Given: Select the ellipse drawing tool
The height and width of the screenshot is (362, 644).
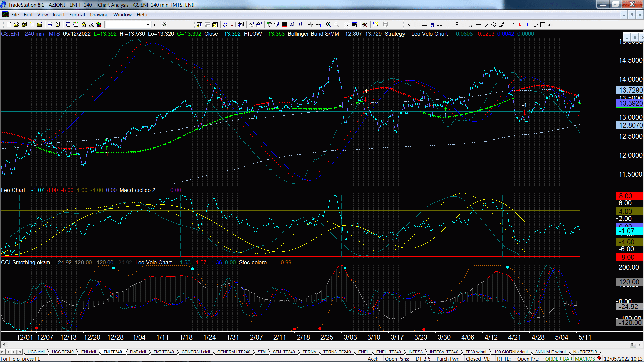Looking at the screenshot, I should [535, 25].
